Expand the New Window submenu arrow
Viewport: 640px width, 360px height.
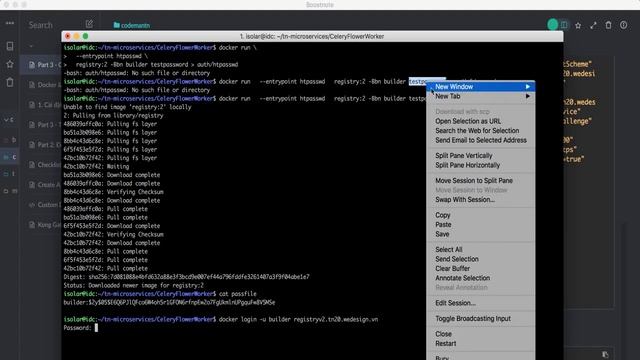coord(528,87)
